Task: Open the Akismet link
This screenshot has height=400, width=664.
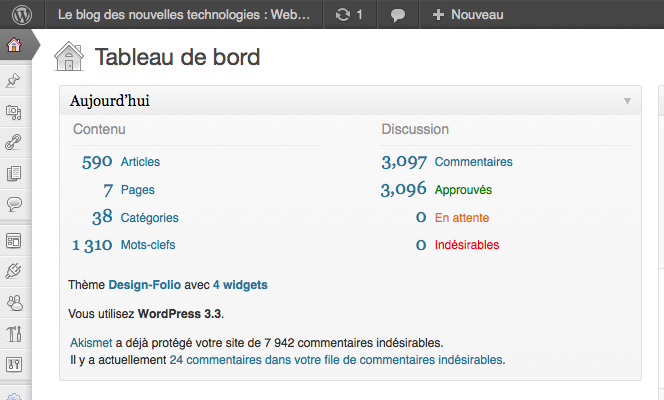Action: (x=92, y=341)
